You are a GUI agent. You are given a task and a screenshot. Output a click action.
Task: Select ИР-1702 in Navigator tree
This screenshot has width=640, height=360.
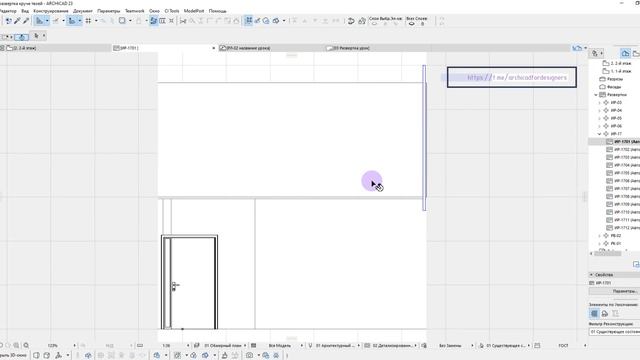click(x=623, y=150)
